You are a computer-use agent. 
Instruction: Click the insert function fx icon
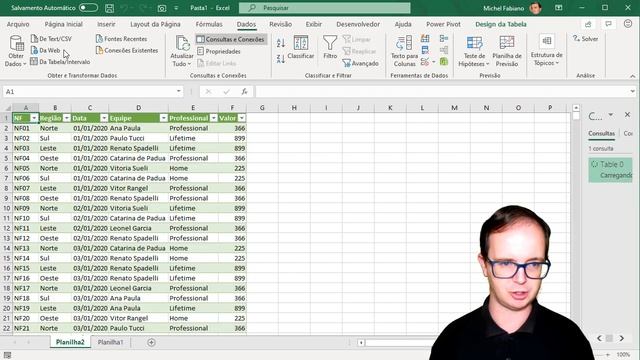click(x=244, y=91)
